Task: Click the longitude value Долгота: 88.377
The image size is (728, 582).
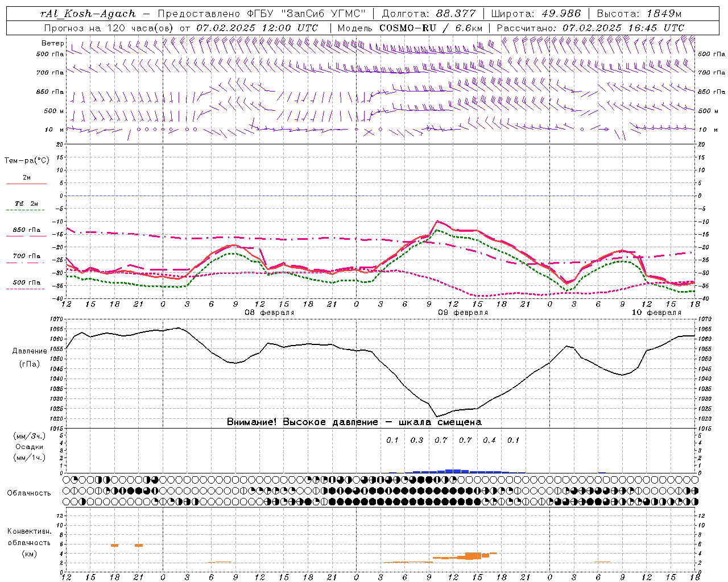Action: [428, 14]
